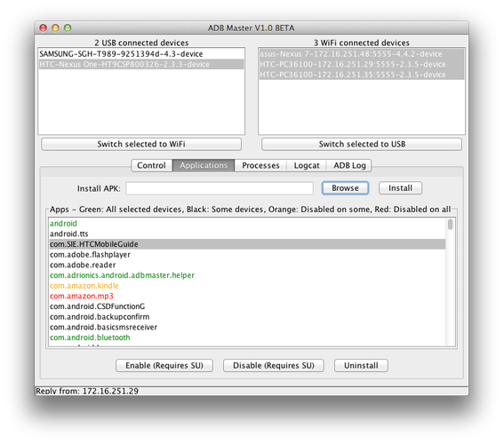Click the Uninstall button
The image size is (504, 444).
point(361,366)
